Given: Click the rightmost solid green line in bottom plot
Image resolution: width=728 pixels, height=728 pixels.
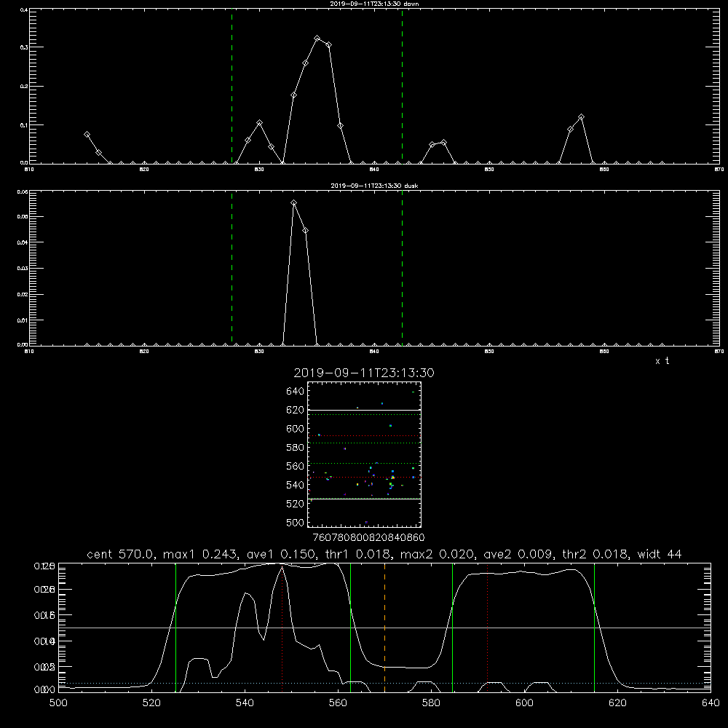Looking at the screenshot, I should [594, 628].
